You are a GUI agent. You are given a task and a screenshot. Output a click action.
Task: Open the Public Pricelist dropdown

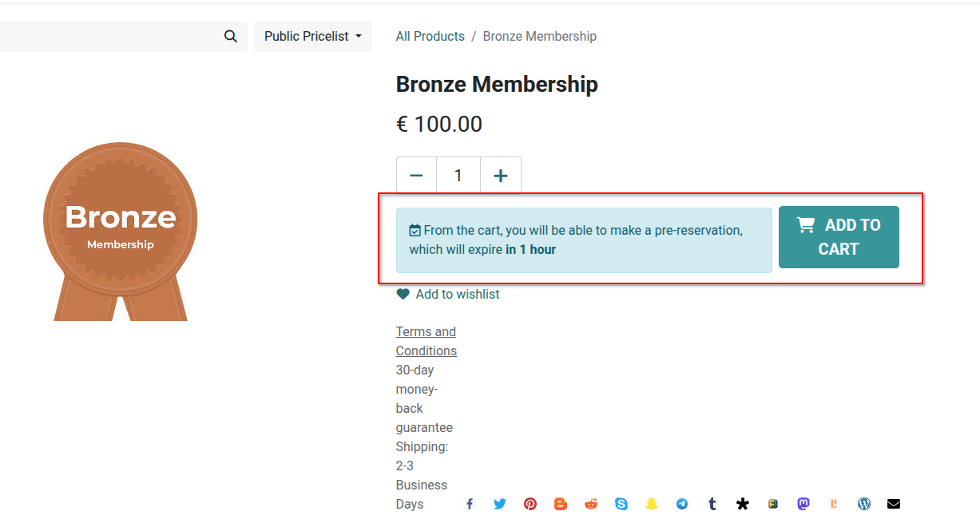click(312, 36)
